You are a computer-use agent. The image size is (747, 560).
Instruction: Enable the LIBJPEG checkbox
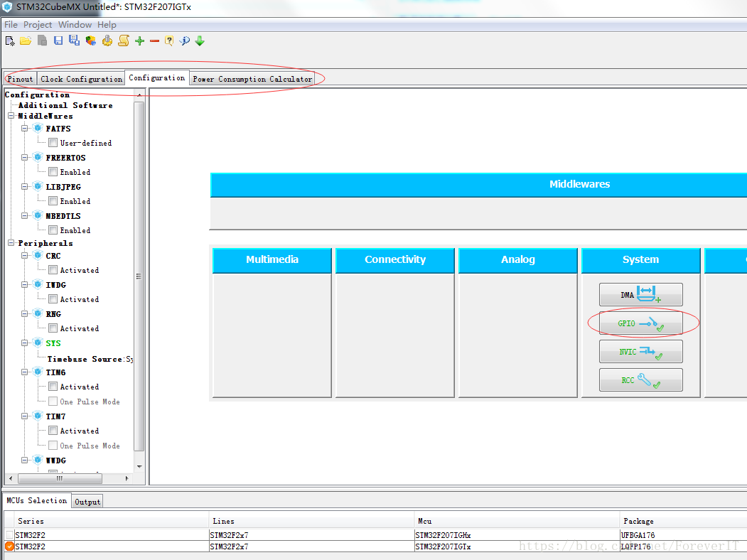tap(53, 201)
